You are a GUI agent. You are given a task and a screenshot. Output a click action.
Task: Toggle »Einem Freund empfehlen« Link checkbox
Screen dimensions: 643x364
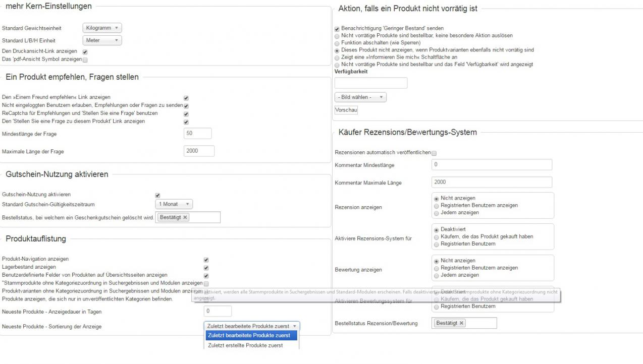tap(186, 98)
